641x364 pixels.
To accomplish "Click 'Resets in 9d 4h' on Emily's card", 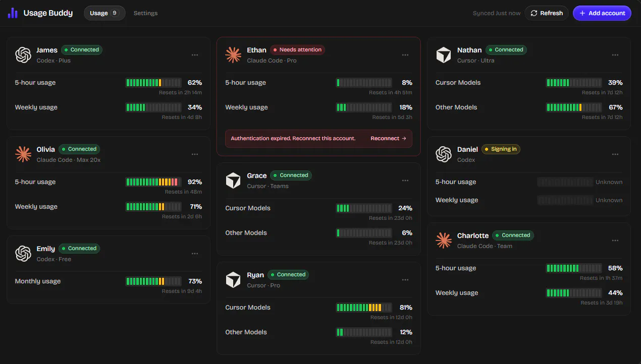I will (182, 291).
